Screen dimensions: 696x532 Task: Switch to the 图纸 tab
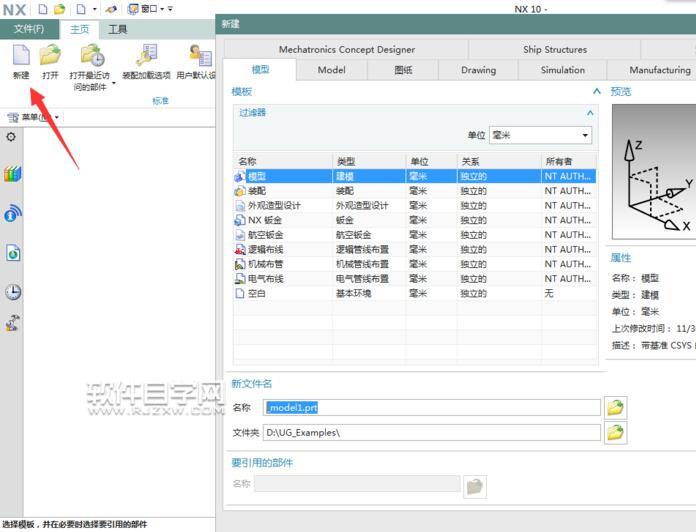[403, 70]
